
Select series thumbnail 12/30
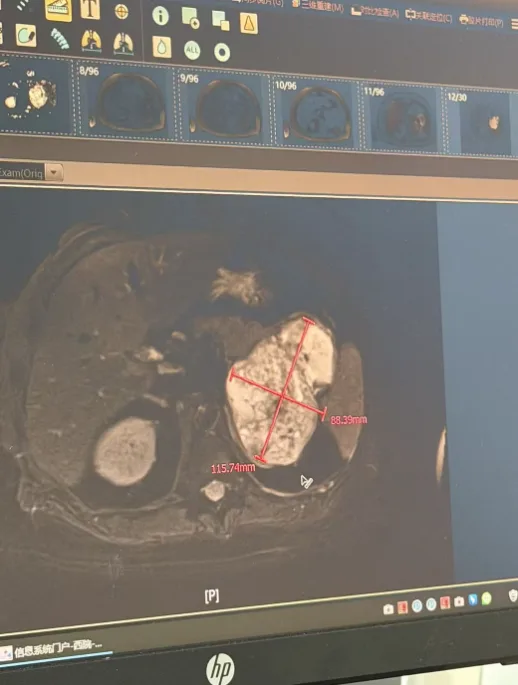[479, 122]
